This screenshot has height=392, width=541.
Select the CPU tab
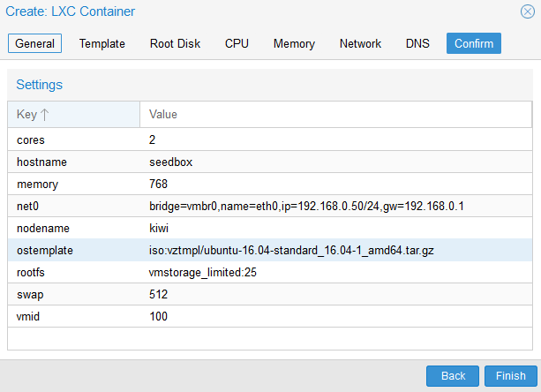237,43
